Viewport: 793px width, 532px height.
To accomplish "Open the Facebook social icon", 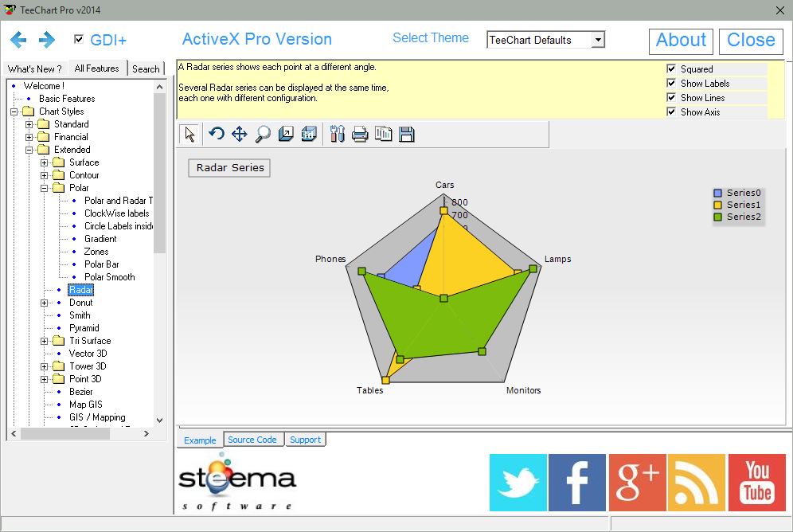I will click(577, 483).
